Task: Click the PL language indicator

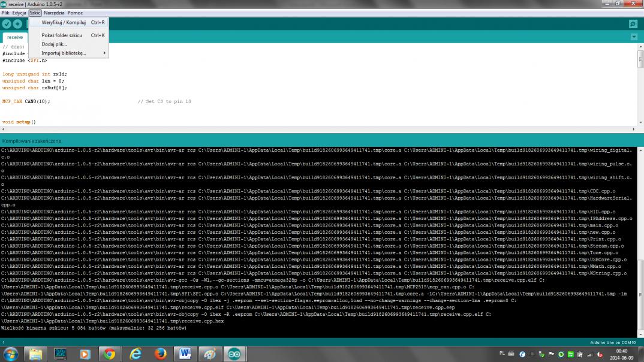Action: pos(502,354)
